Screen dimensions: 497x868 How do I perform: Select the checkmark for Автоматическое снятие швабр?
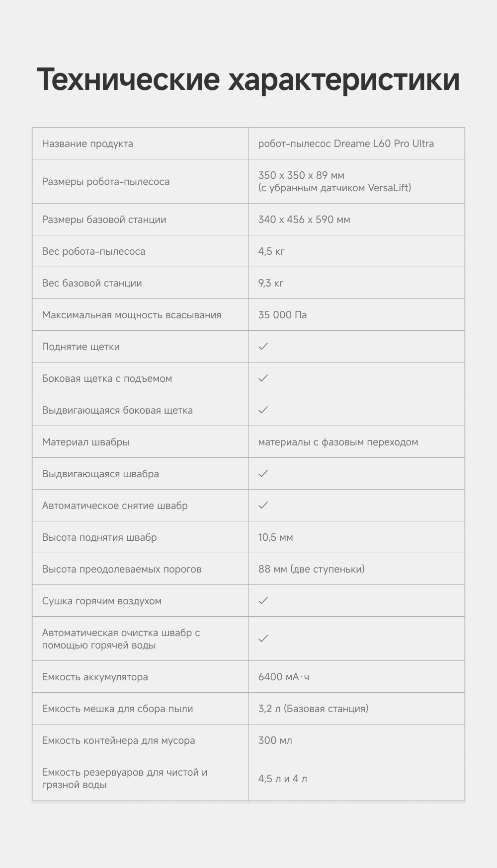point(263,505)
